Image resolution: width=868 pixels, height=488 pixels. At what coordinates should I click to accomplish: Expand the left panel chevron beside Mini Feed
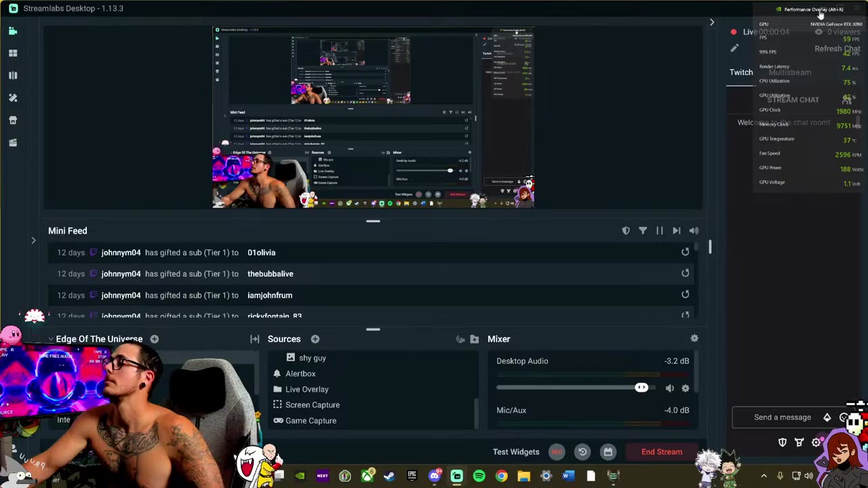pos(33,240)
